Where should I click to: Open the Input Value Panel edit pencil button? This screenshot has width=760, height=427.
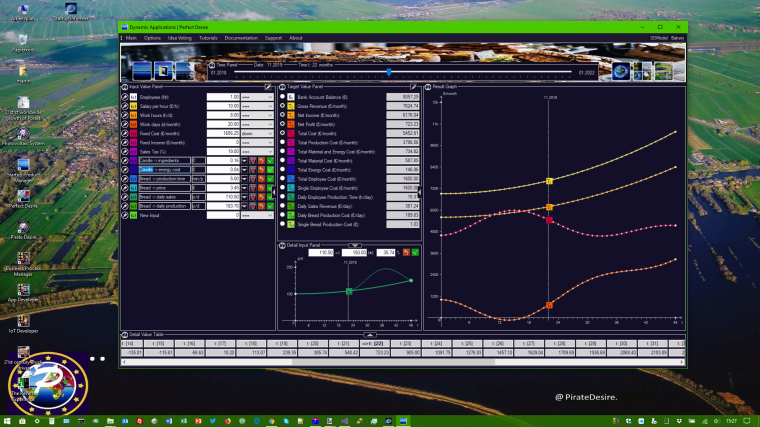coord(267,87)
